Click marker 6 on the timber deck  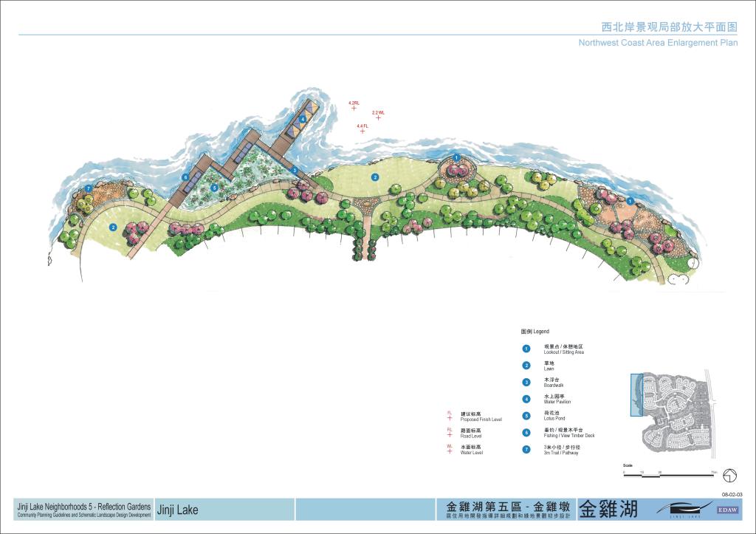pyautogui.click(x=185, y=177)
